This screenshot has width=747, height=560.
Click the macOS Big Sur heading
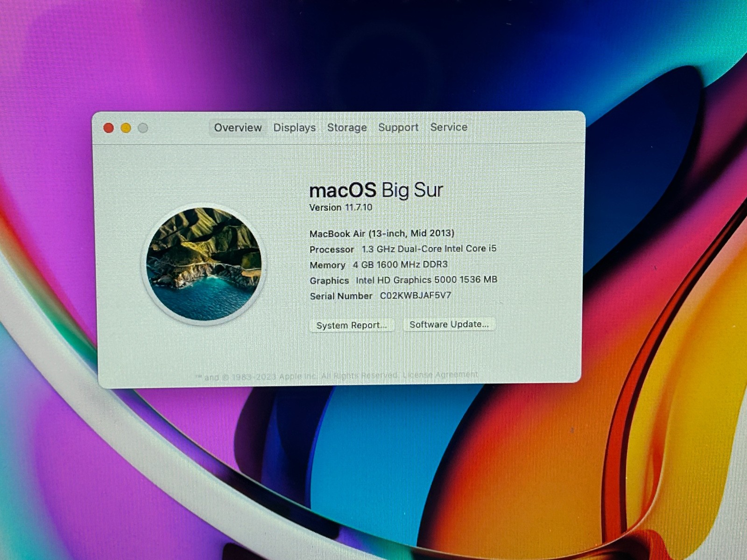click(376, 190)
